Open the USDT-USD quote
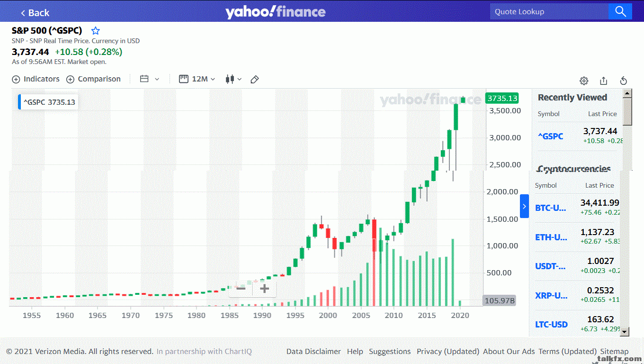Image resolution: width=644 pixels, height=364 pixels. click(x=550, y=266)
